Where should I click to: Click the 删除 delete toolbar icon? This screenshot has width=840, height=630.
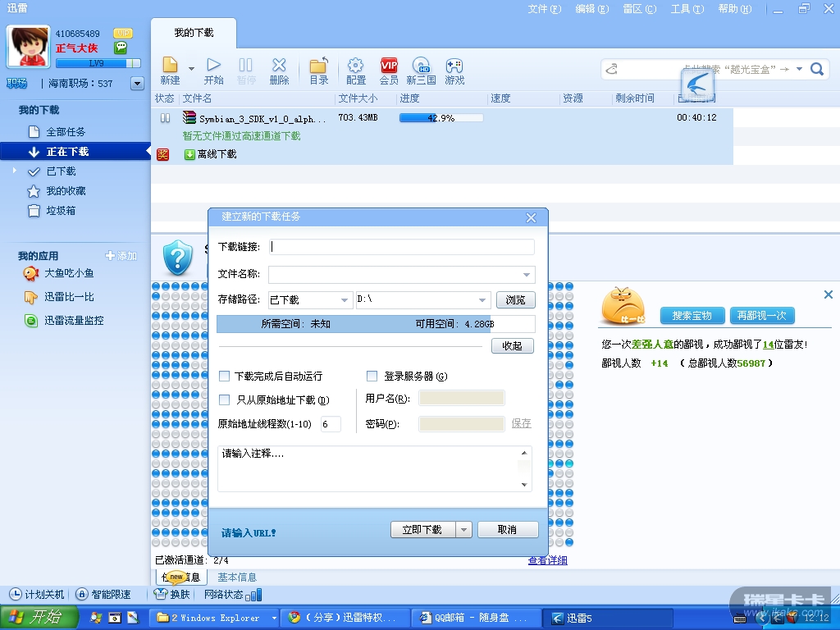[x=279, y=71]
